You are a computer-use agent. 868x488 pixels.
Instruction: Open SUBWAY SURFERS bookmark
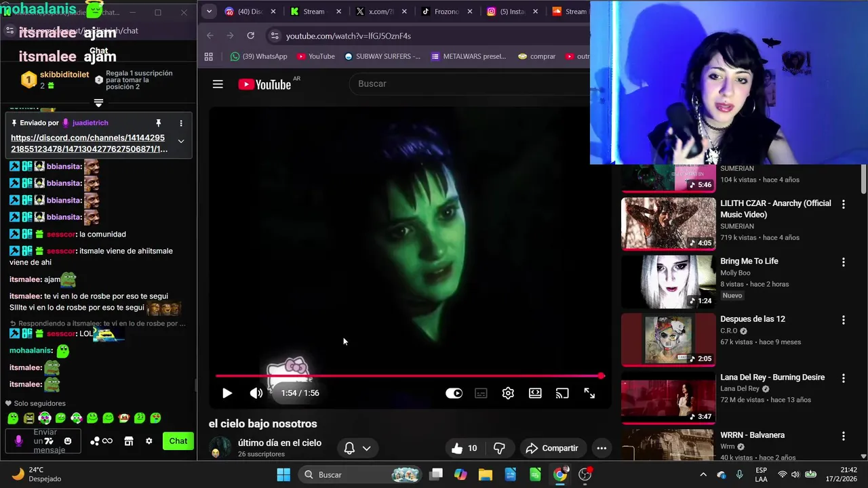pyautogui.click(x=382, y=56)
